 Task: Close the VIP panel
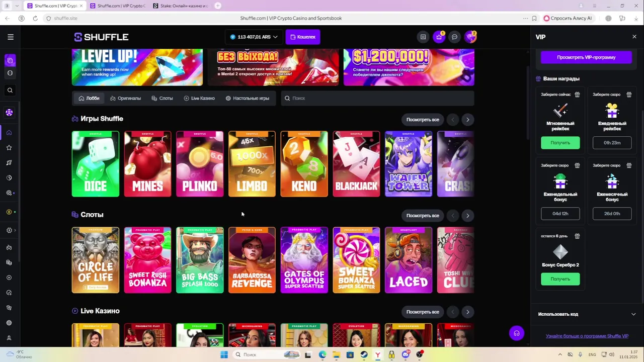point(634,37)
